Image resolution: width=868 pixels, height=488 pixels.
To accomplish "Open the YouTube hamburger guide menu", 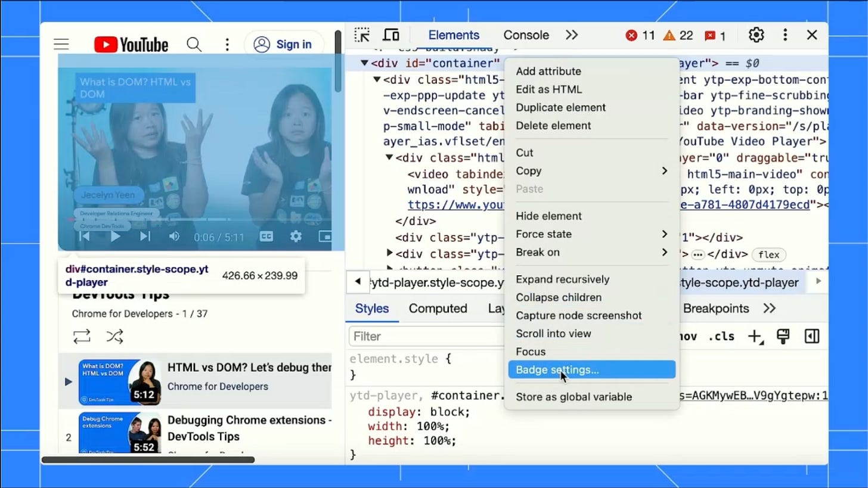I will pyautogui.click(x=61, y=45).
